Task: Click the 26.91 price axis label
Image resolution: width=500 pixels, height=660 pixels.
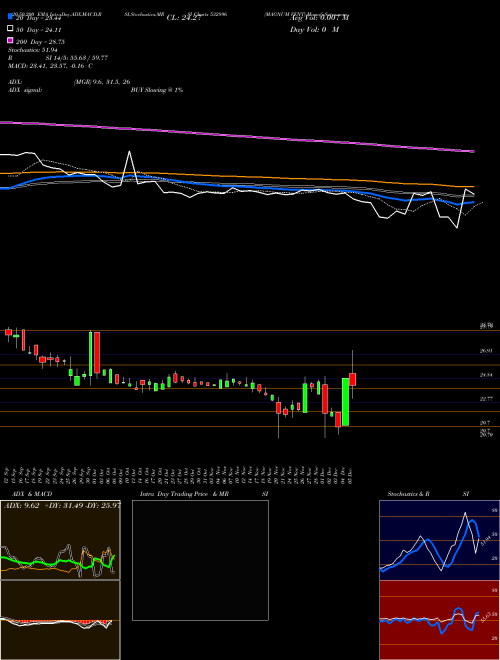Action: point(486,350)
